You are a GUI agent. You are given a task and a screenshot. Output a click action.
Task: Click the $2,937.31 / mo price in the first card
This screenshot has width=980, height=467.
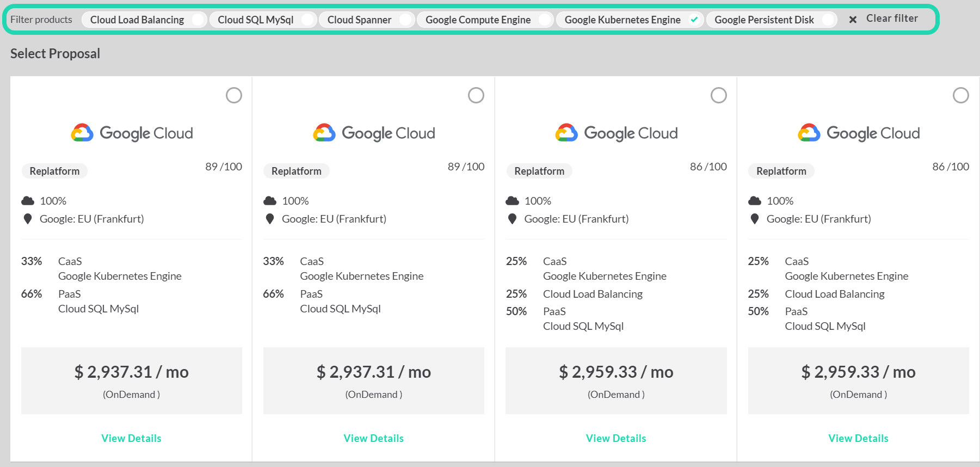point(132,372)
